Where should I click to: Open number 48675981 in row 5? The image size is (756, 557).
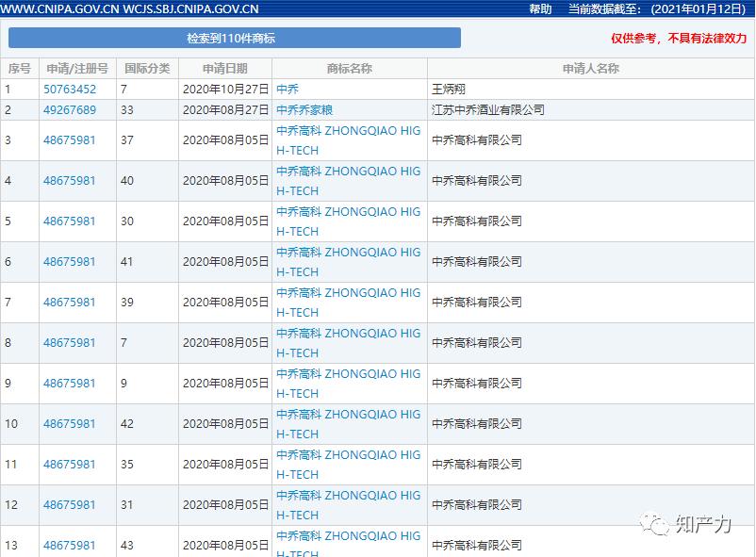(x=70, y=221)
